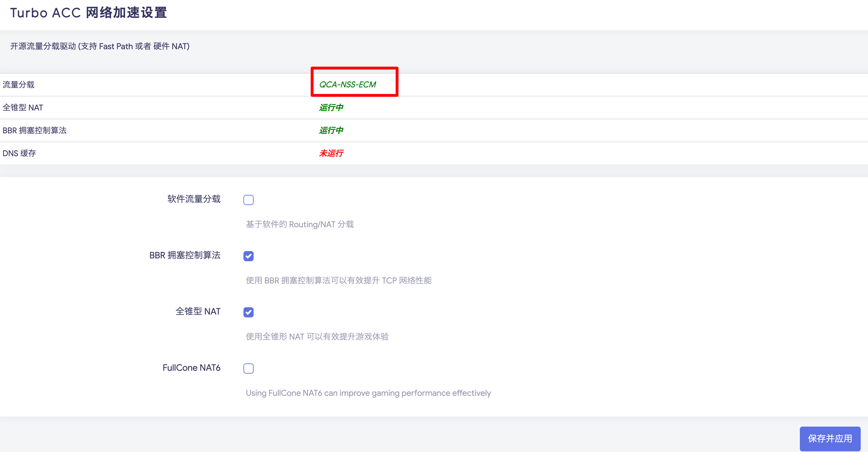This screenshot has width=868, height=452.
Task: Click the 全锥型 NAT 运行中 status
Action: (x=331, y=107)
